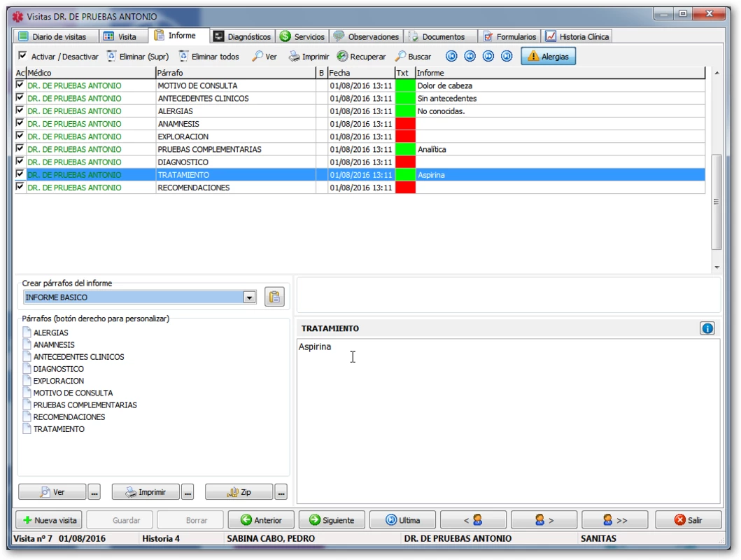Click the Salir button
This screenshot has height=560, width=741.
tap(688, 520)
